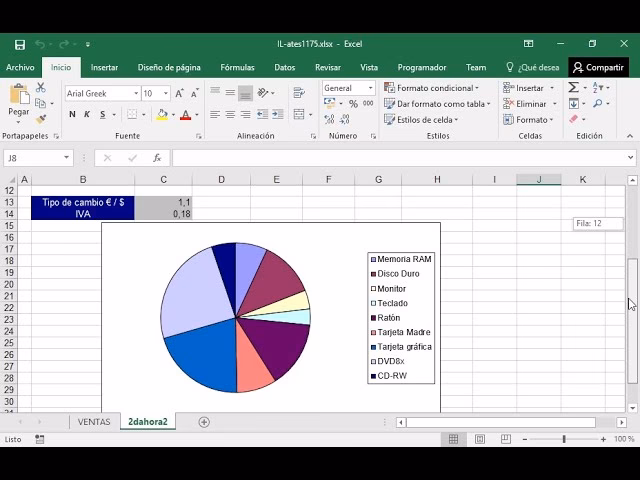Switch to the VENTAS sheet tab

tap(94, 422)
